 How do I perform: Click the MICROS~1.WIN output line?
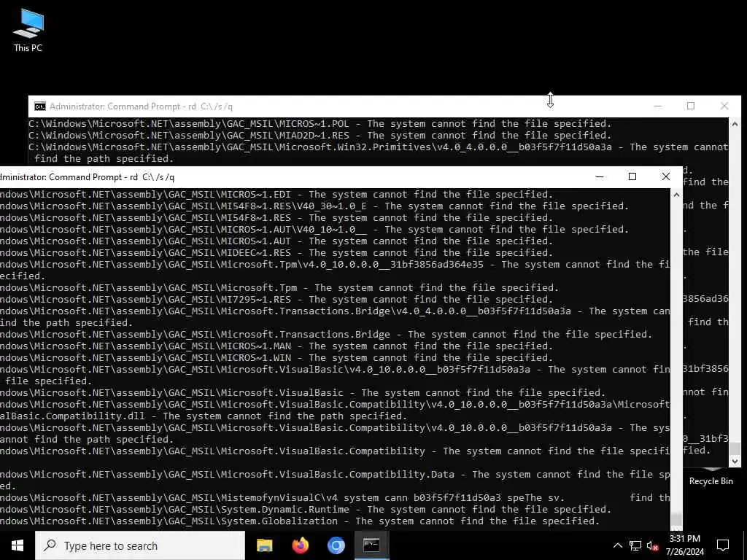(x=276, y=357)
